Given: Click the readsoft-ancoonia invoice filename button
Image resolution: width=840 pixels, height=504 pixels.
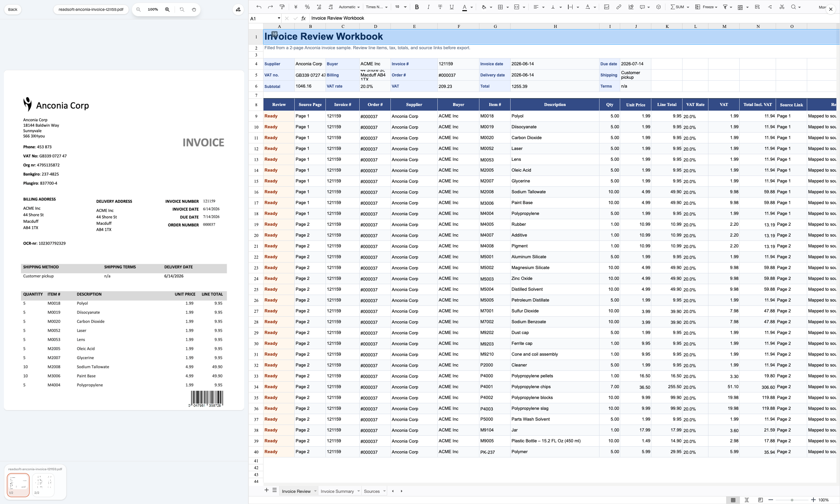Looking at the screenshot, I should coord(91,10).
